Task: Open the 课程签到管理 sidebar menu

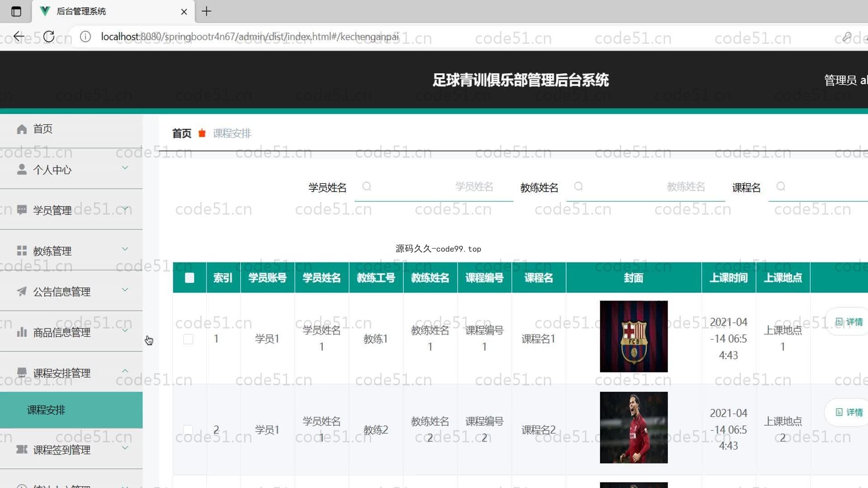Action: pyautogui.click(x=71, y=450)
